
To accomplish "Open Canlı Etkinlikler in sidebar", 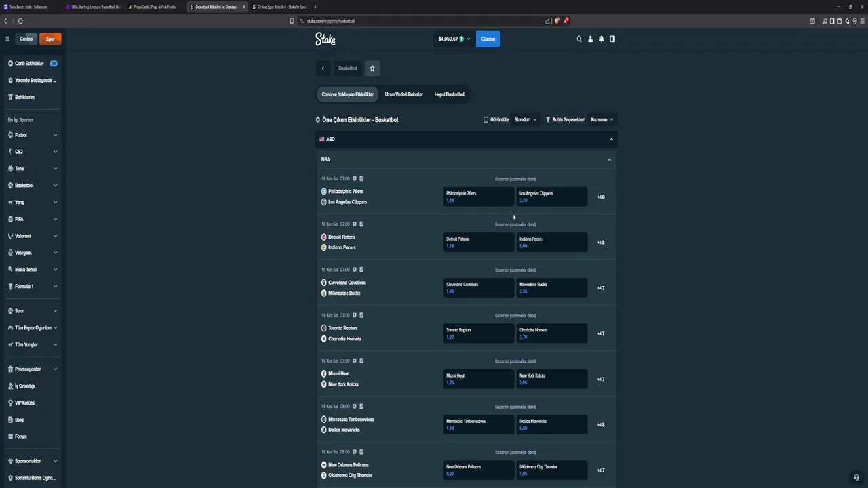I will pos(33,64).
